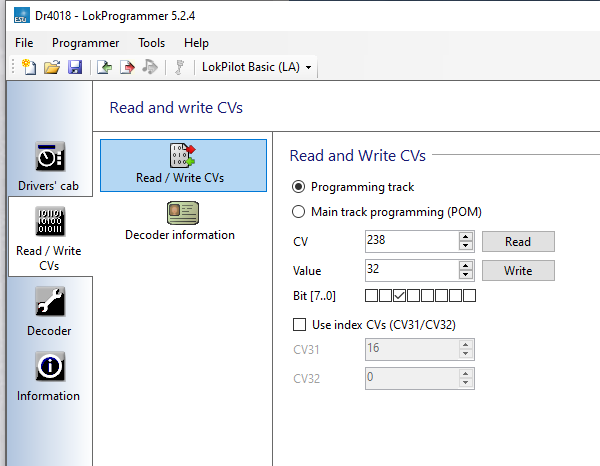Click the Read button for the CV
The image size is (600, 466).
click(x=518, y=241)
